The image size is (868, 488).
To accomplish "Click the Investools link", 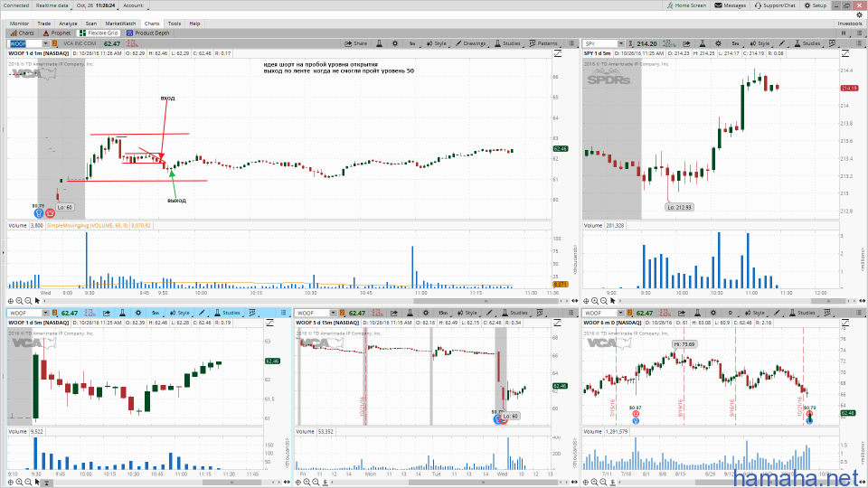I will 850,23.
